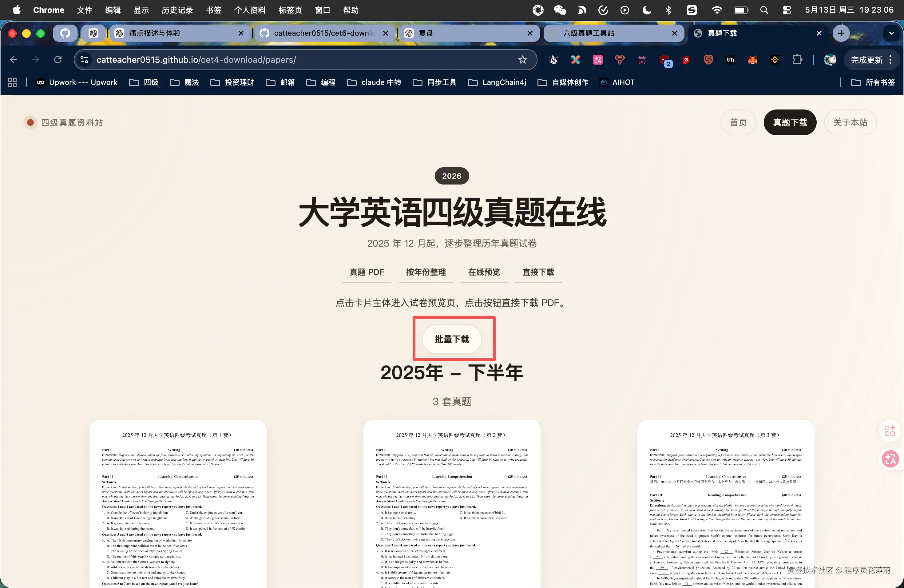Screen dimensions: 904x588
Task: Open the AIHOT bookmark
Action: 617,82
